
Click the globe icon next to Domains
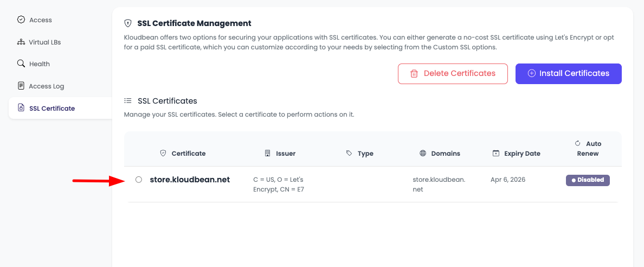(x=423, y=154)
